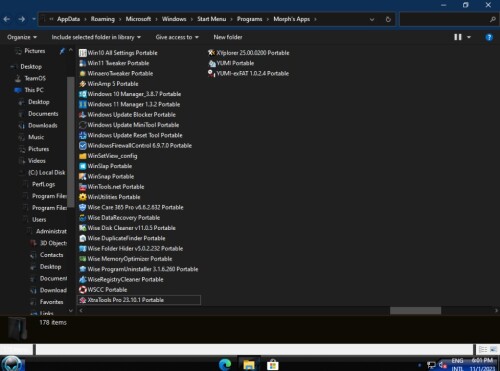Screen dimensions: 500x371
Task: Click the New folder button
Action: 228,37
